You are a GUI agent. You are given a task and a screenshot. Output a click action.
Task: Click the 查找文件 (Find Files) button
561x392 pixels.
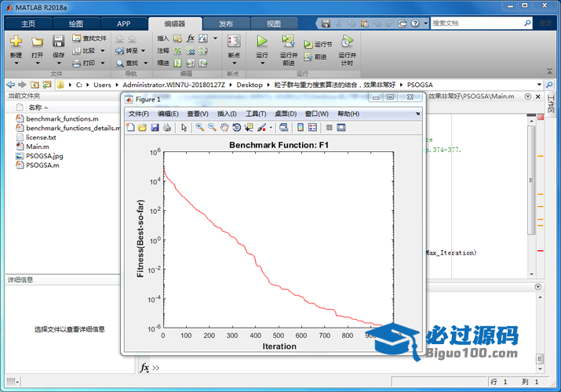89,38
